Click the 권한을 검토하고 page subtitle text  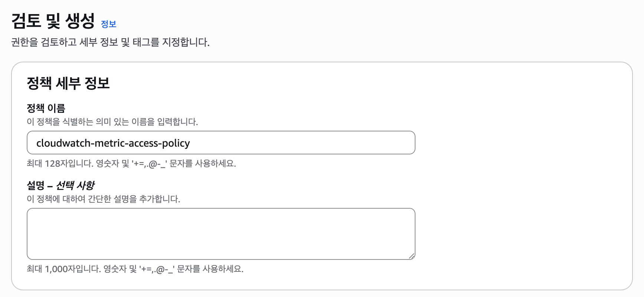point(110,42)
